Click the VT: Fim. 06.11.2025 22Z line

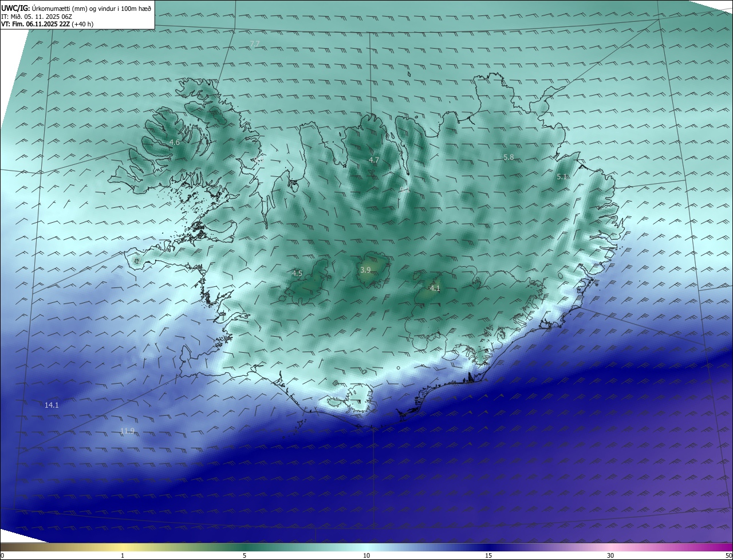coord(47,24)
